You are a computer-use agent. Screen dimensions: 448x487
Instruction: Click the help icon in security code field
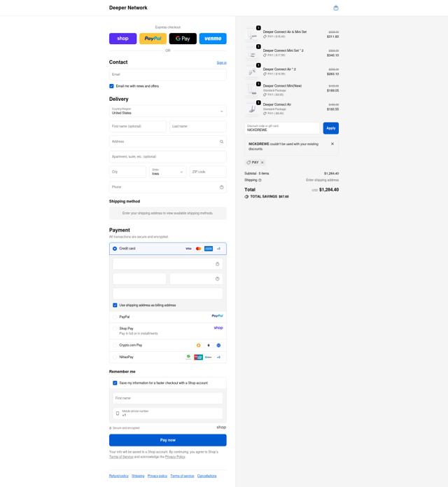[217, 279]
